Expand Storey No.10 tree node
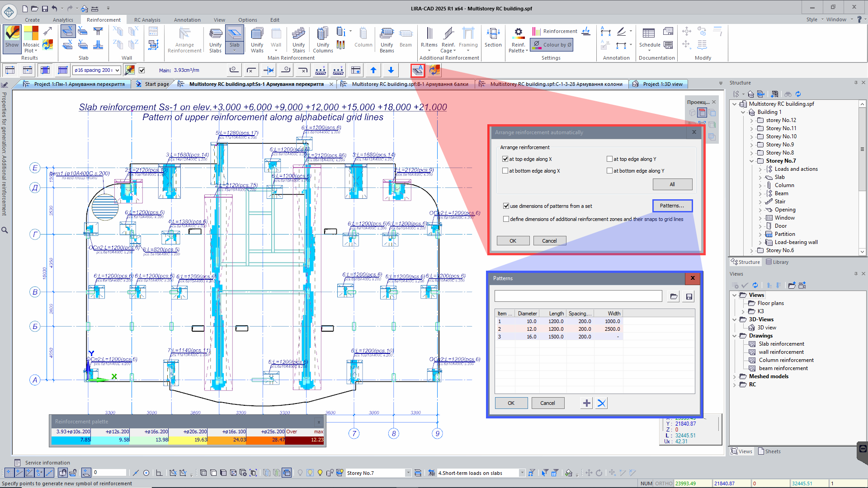The width and height of the screenshot is (868, 488). point(751,136)
